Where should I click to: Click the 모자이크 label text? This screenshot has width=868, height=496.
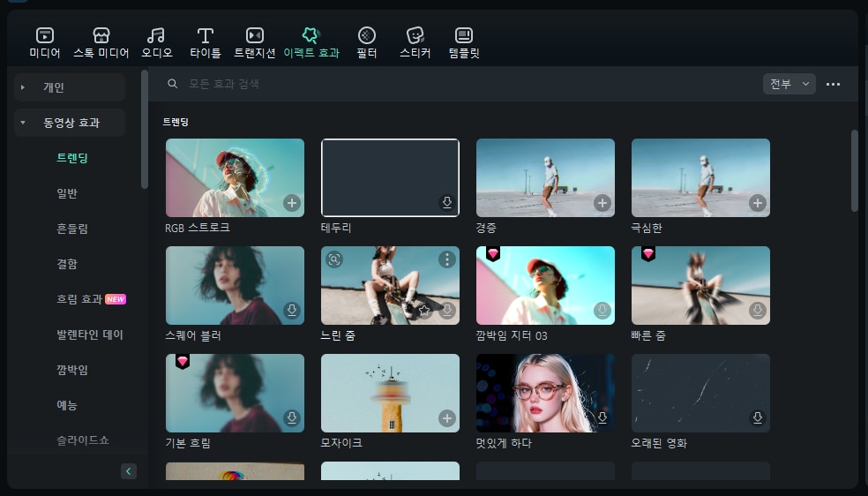click(341, 443)
